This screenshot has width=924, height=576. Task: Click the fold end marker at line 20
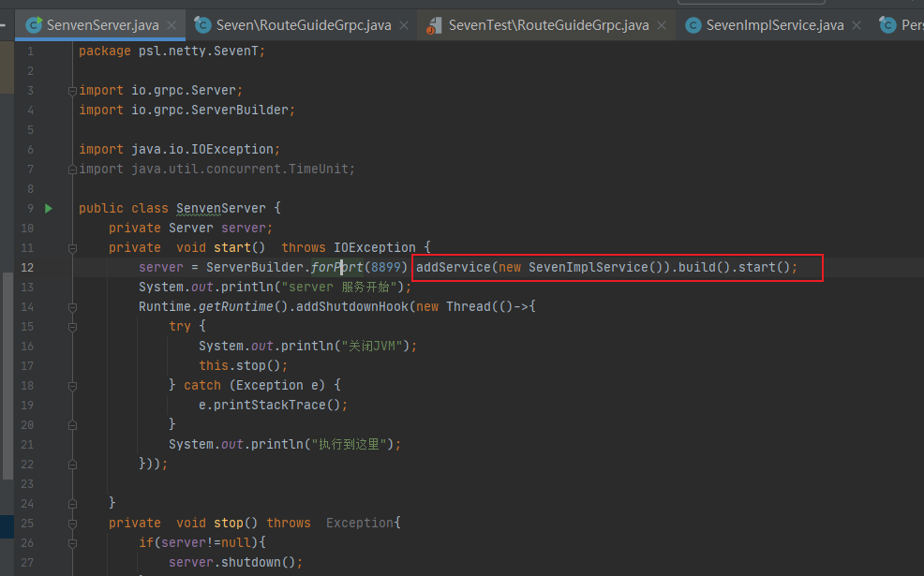(x=72, y=424)
